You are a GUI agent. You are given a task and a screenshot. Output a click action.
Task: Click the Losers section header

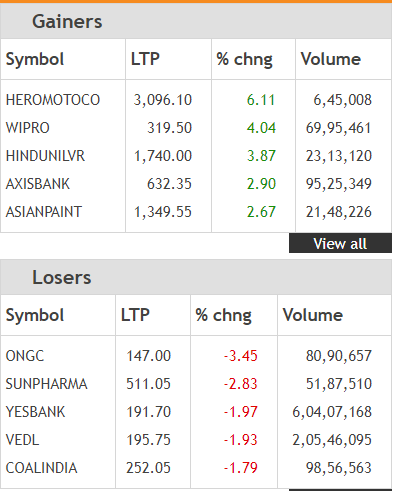(x=62, y=278)
